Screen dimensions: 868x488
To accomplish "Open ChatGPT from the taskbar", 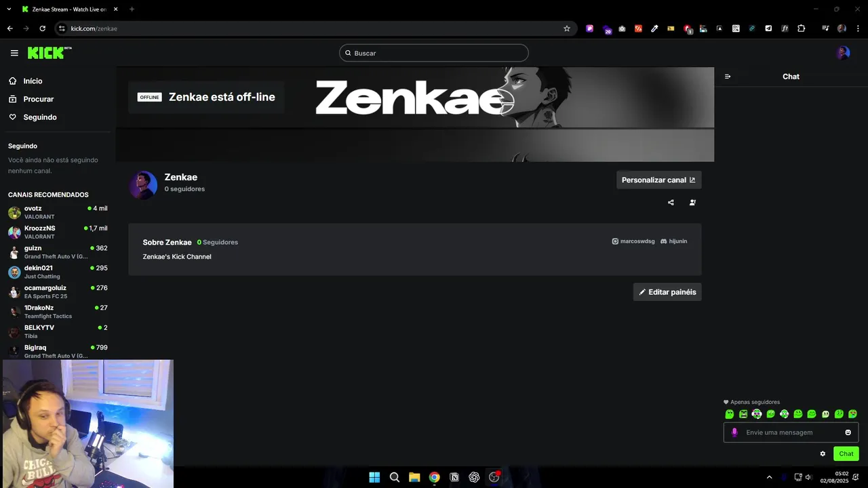I will (x=474, y=477).
